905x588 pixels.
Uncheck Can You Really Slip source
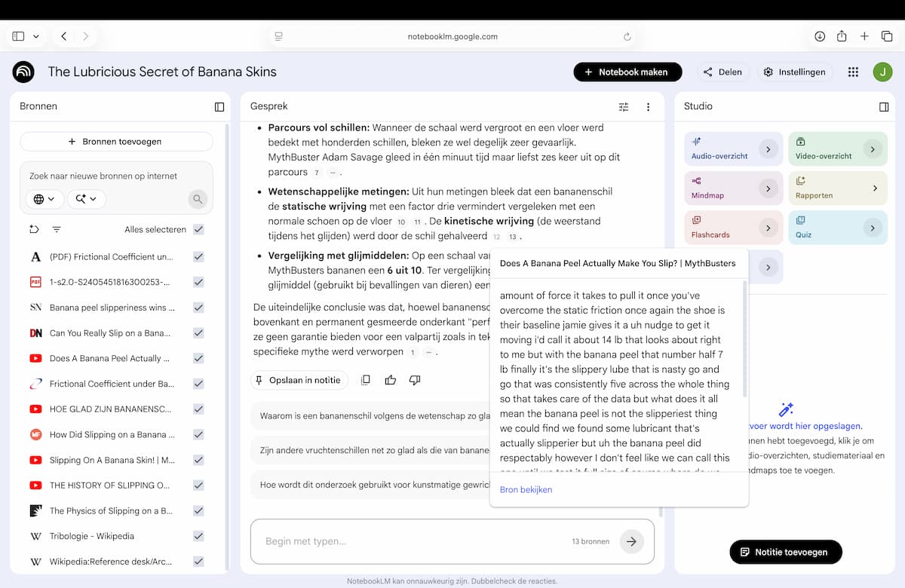(x=198, y=332)
